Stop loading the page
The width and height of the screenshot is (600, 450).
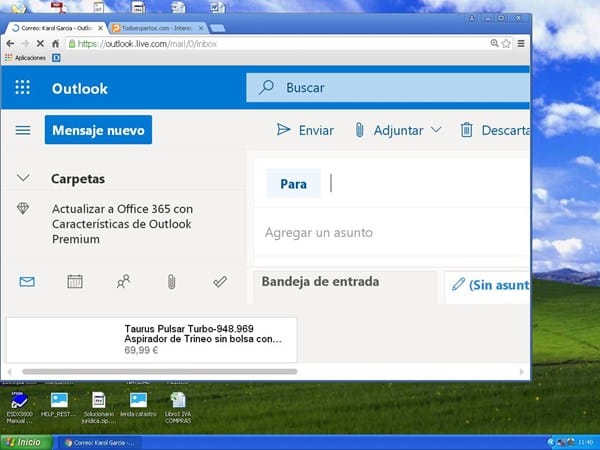[40, 44]
